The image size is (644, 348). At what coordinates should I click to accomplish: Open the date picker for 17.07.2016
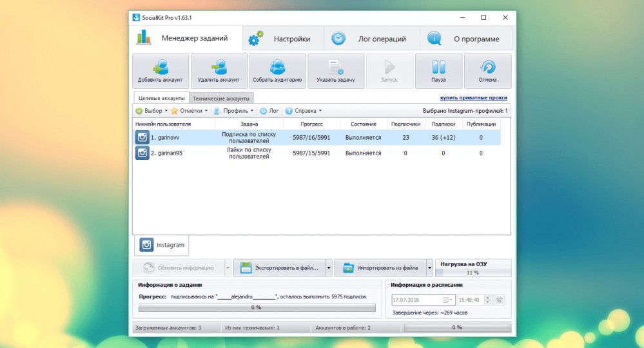447,300
